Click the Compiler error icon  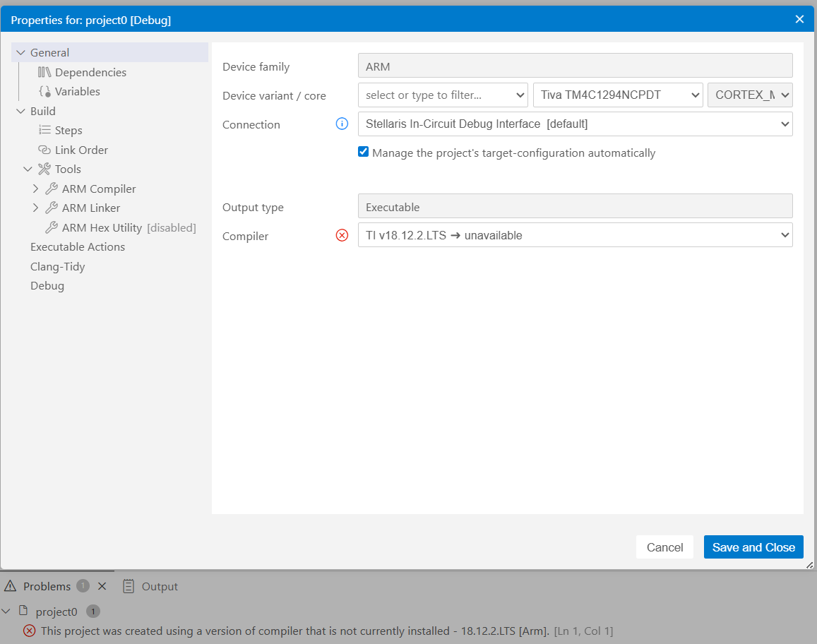click(x=342, y=236)
